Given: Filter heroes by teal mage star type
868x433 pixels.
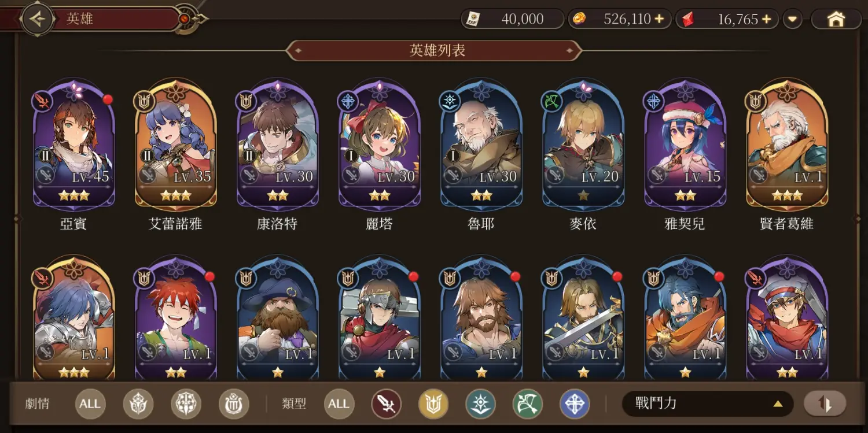Looking at the screenshot, I should click(481, 404).
